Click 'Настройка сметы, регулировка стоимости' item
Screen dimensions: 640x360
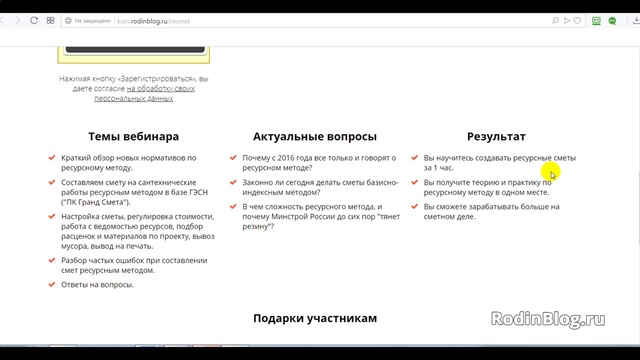[138, 231]
